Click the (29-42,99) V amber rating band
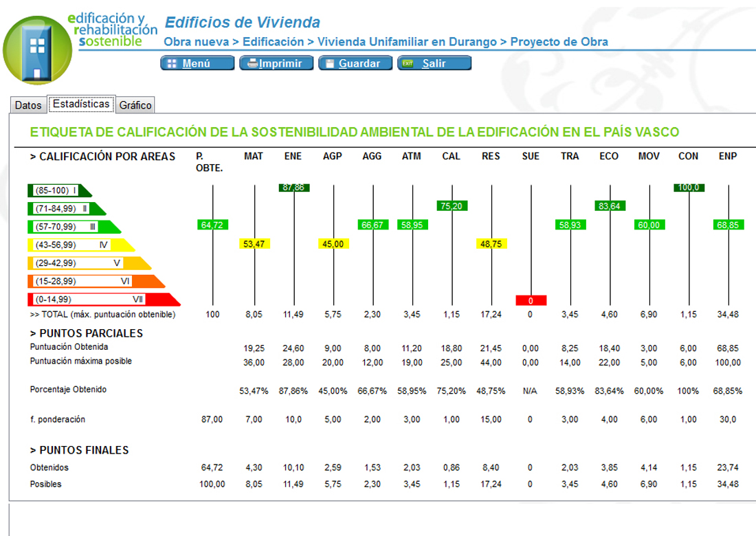 pos(89,263)
